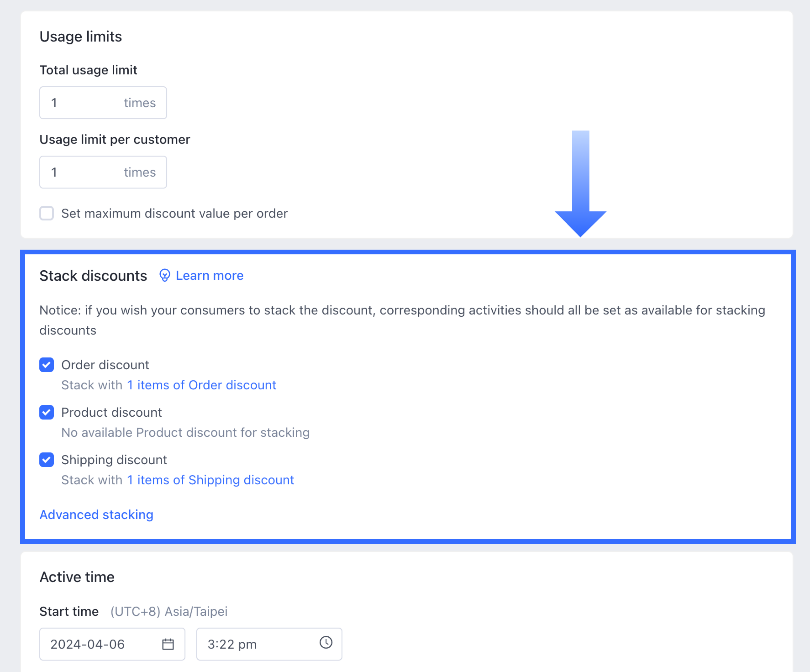Image resolution: width=810 pixels, height=672 pixels.
Task: View the 1 items of Shipping discount link
Action: [210, 480]
